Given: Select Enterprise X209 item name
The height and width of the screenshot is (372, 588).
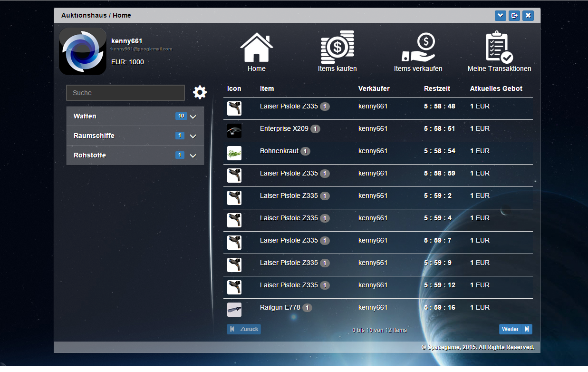Looking at the screenshot, I should [x=284, y=128].
